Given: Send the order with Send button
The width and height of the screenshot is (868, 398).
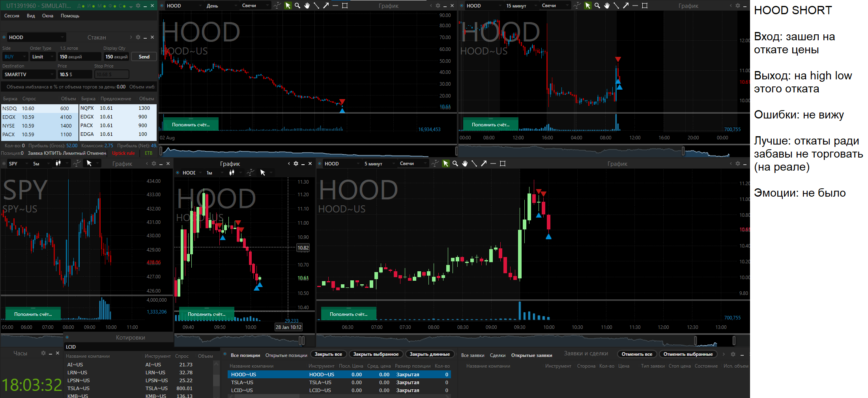Looking at the screenshot, I should (144, 57).
